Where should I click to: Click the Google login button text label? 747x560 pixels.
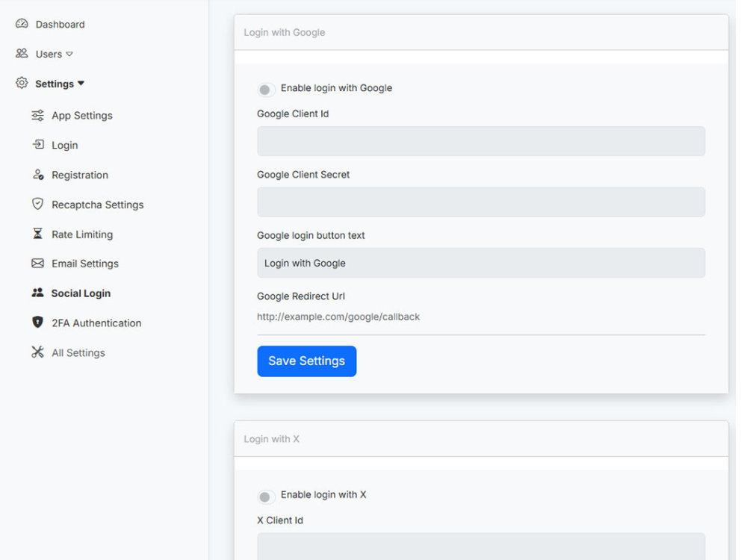point(311,236)
